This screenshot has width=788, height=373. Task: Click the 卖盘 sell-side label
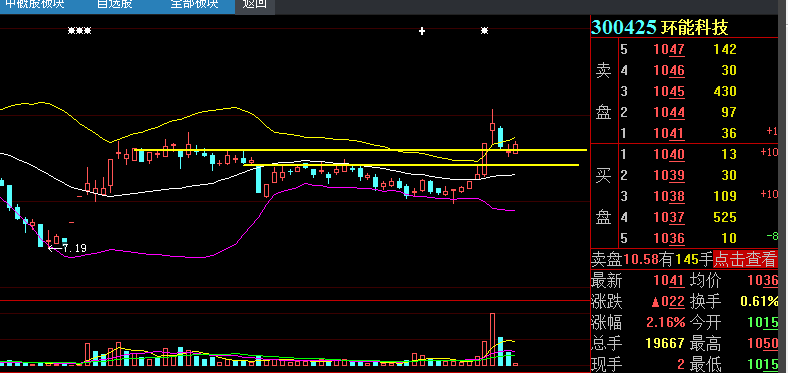603,91
